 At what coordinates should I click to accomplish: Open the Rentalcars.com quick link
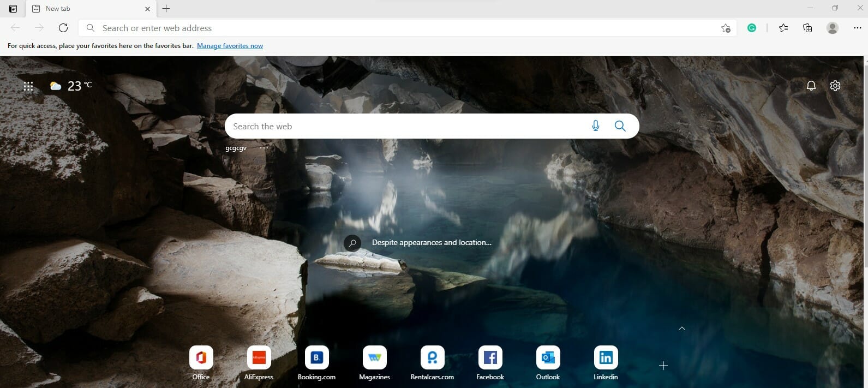click(432, 363)
